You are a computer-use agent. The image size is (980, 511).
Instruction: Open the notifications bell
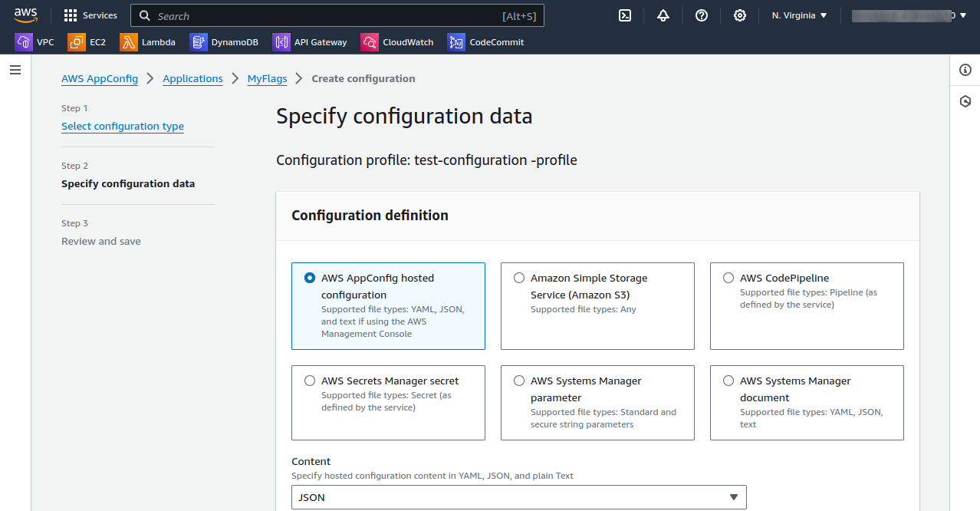663,15
